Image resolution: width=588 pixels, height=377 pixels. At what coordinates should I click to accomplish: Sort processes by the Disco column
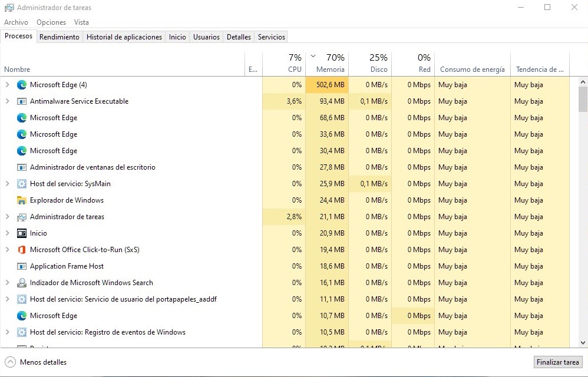pos(370,64)
